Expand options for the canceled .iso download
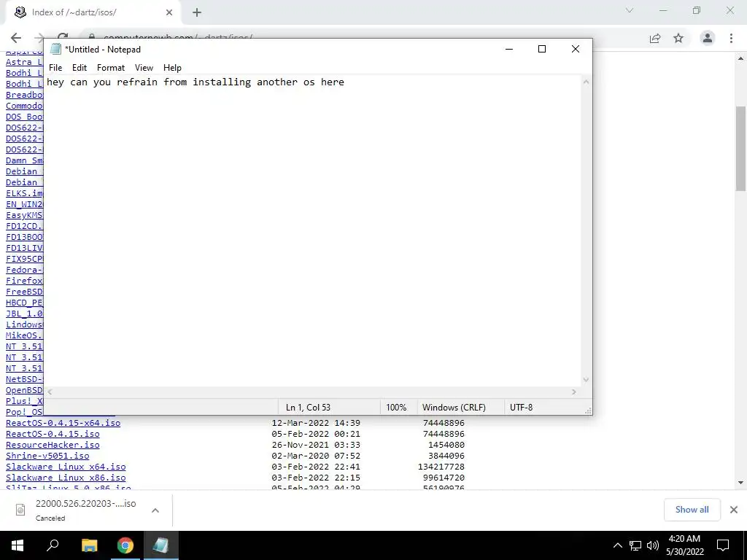 155,510
